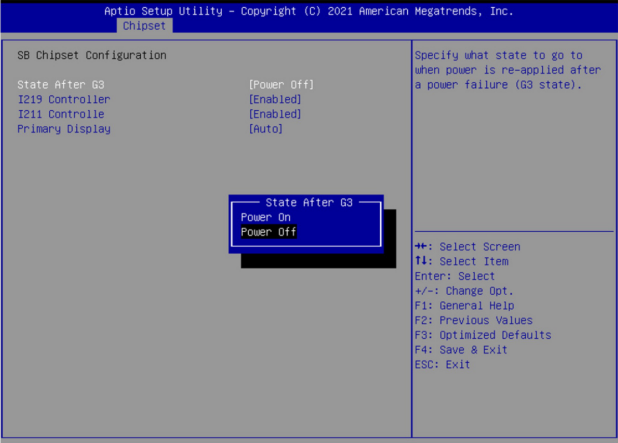This screenshot has width=618, height=443.
Task: Select Power On in the popup
Action: pos(265,217)
